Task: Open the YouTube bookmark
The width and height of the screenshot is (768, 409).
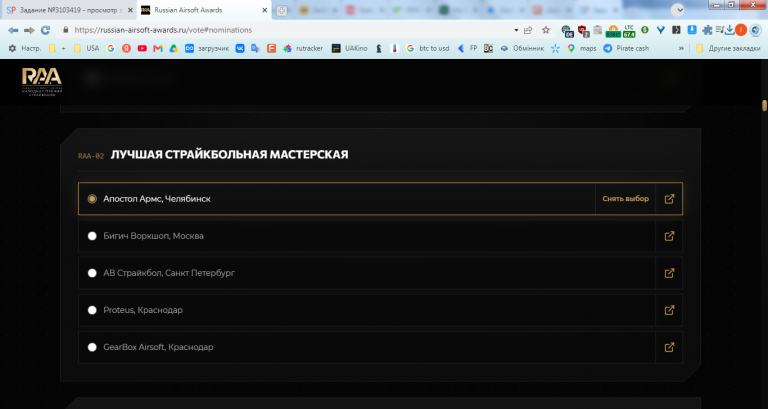Action: 142,48
